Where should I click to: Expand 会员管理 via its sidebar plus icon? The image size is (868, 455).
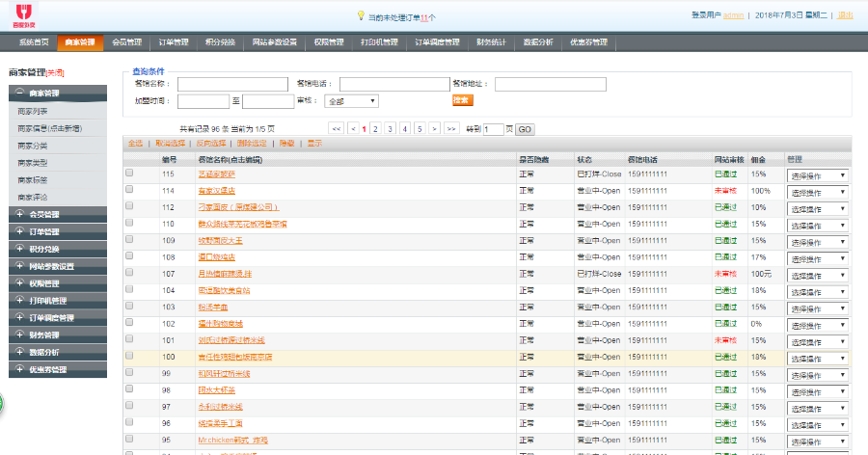point(19,214)
